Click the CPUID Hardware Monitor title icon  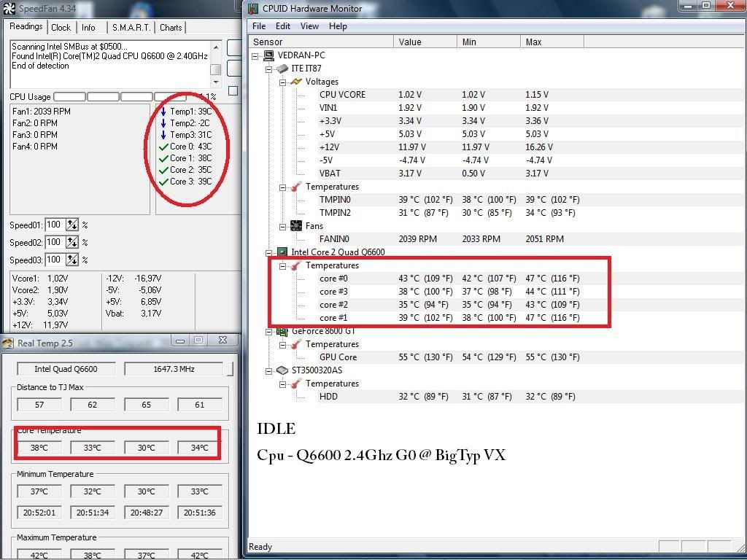(253, 8)
